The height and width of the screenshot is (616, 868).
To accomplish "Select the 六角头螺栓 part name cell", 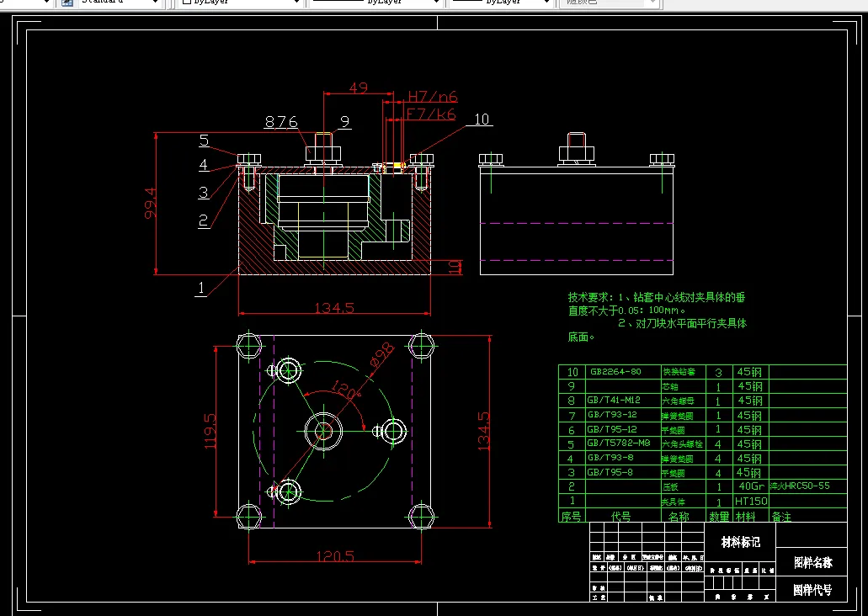I will 683,443.
